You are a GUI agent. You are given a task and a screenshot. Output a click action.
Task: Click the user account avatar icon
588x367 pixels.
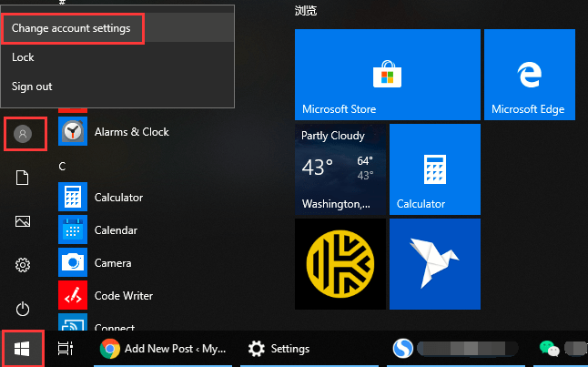click(x=23, y=134)
